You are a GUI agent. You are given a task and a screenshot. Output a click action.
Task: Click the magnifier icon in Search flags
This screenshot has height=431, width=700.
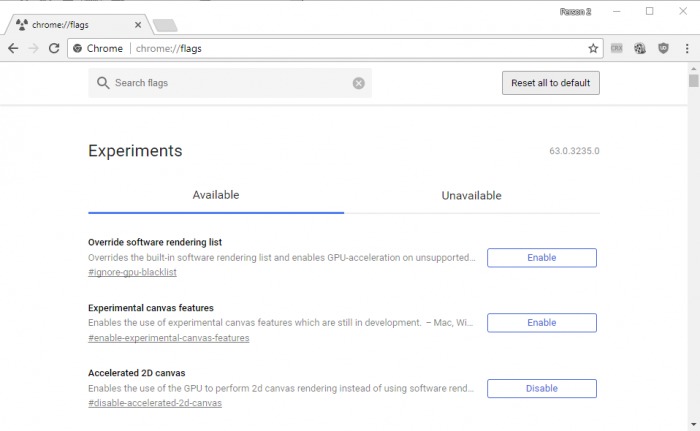pos(103,83)
